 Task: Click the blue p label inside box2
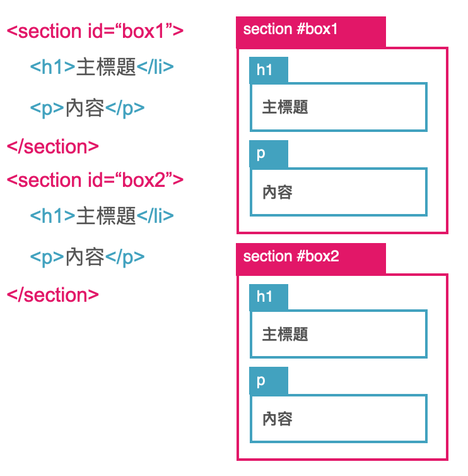(268, 381)
